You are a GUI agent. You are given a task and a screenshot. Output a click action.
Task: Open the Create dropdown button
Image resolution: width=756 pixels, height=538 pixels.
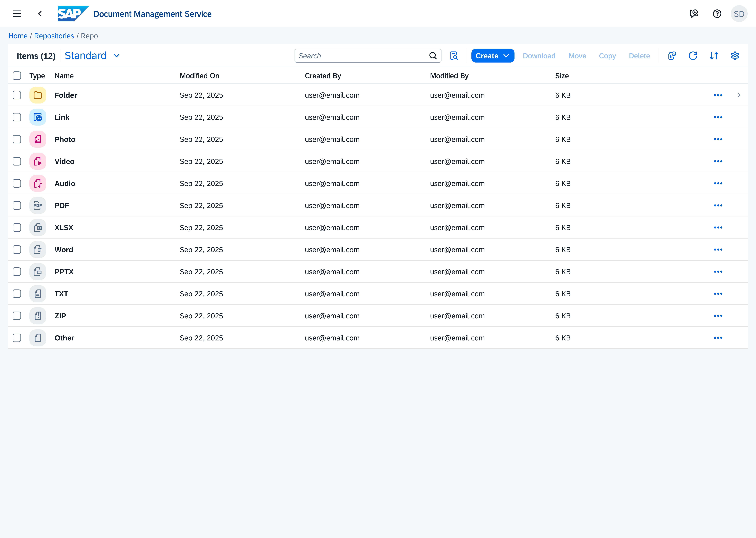[493, 56]
